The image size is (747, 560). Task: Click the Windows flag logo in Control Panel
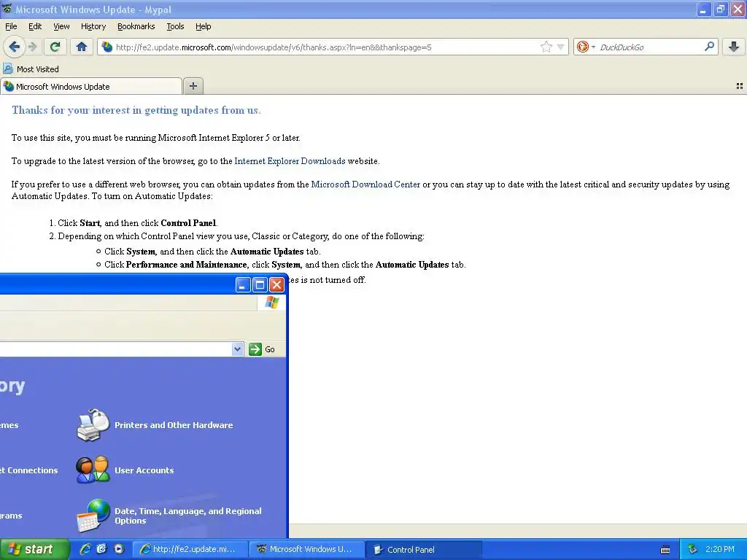(271, 303)
